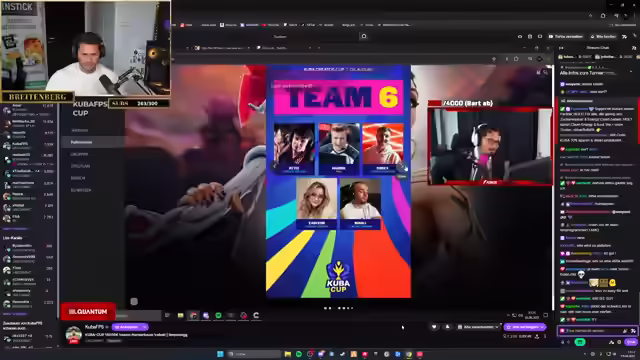
Task: Click the chat message input field
Action: pos(593,331)
